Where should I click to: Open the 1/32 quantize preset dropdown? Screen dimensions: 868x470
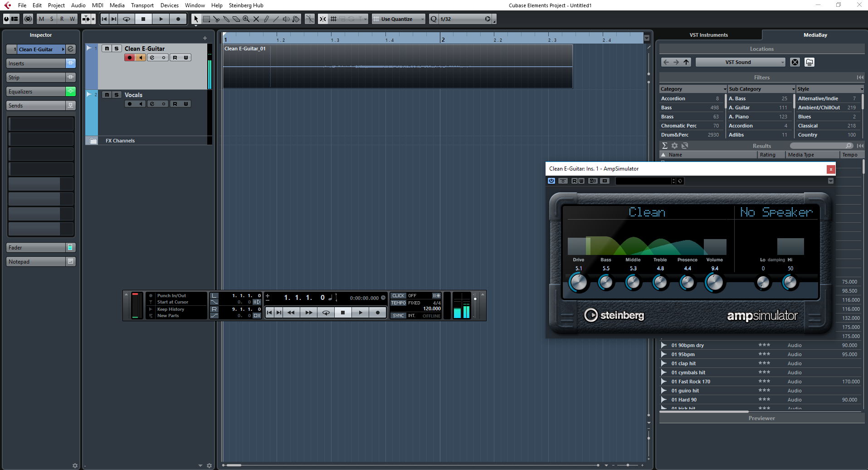click(x=465, y=19)
